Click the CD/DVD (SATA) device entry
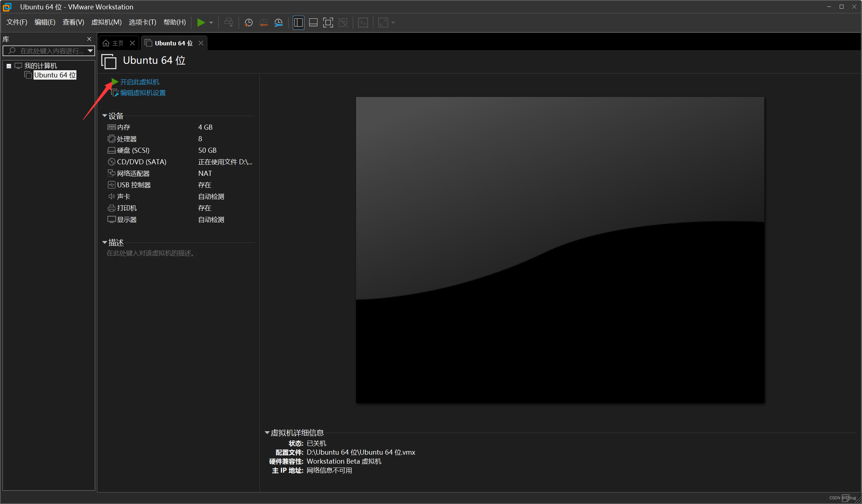Image resolution: width=862 pixels, height=504 pixels. coord(141,162)
